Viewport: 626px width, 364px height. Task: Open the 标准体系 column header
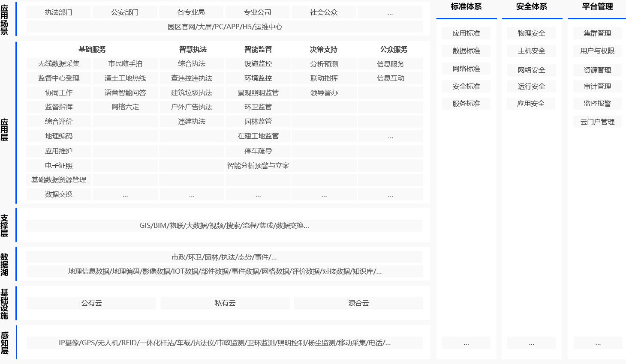[x=466, y=7]
